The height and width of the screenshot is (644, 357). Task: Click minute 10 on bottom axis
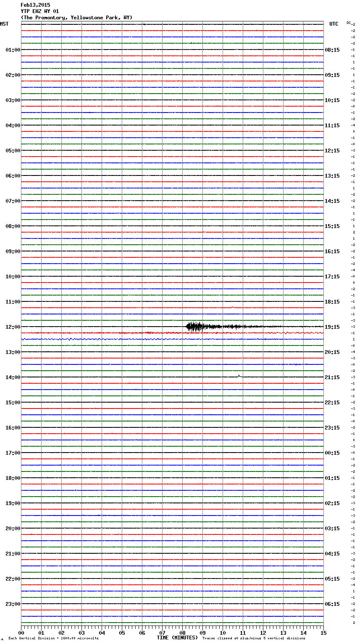(223, 633)
